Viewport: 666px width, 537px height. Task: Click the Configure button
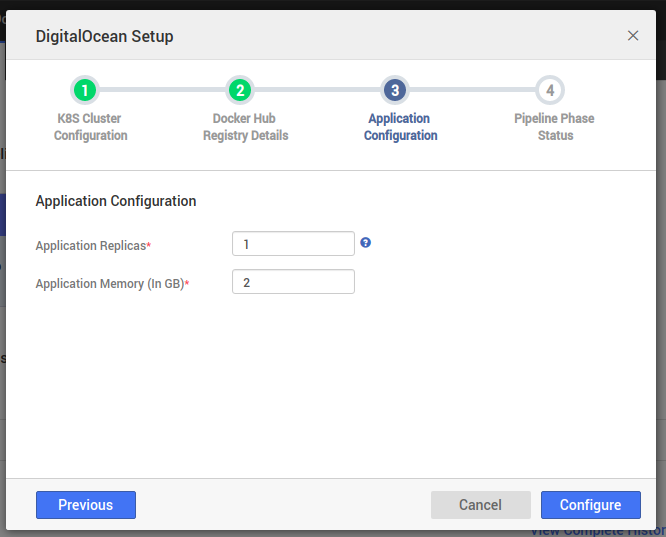(590, 505)
